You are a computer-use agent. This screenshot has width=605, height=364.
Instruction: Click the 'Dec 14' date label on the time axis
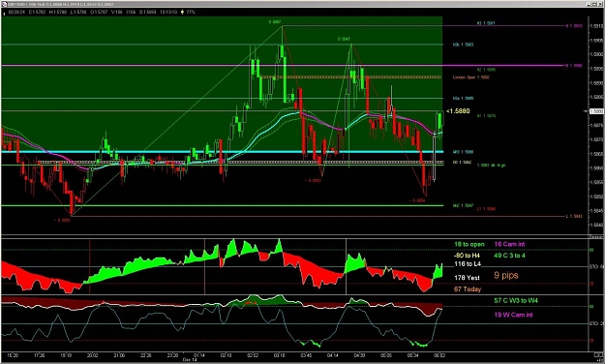(x=189, y=360)
